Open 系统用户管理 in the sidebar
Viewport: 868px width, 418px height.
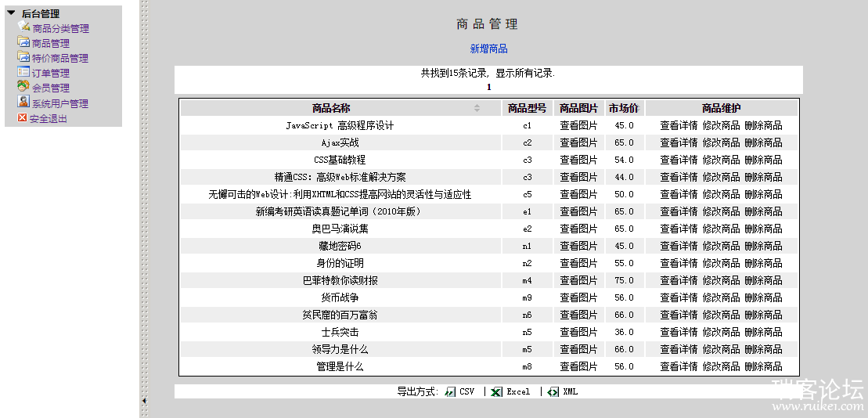pyautogui.click(x=60, y=103)
